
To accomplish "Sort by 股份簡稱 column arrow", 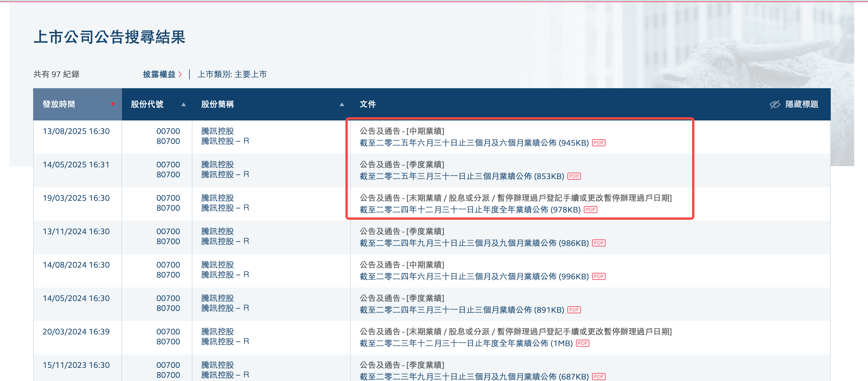I will point(342,104).
